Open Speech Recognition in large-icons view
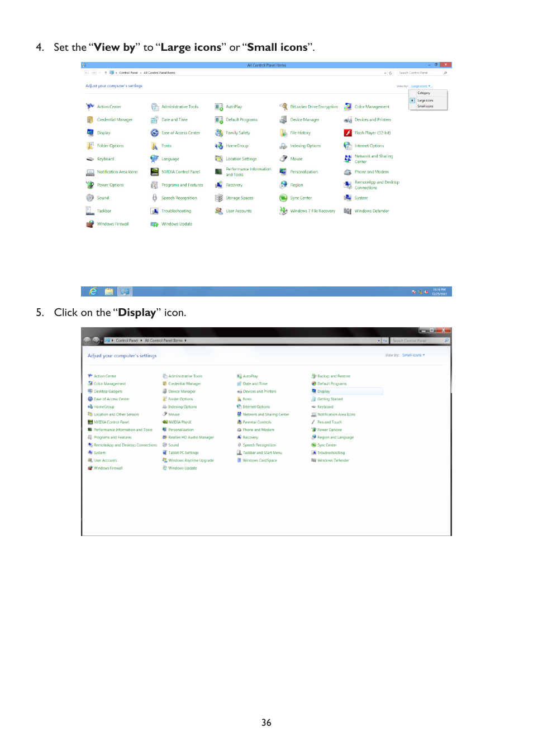Viewport: 533px width, 756px height. (x=174, y=198)
